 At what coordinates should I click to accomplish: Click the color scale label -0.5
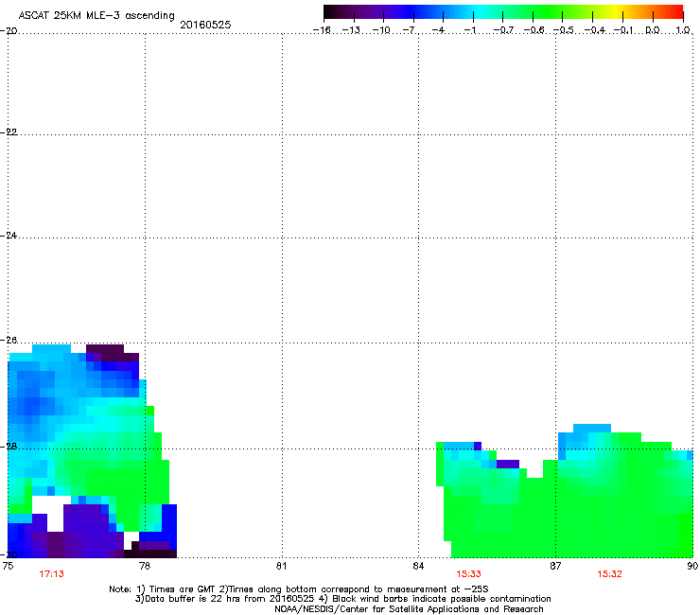[564, 30]
